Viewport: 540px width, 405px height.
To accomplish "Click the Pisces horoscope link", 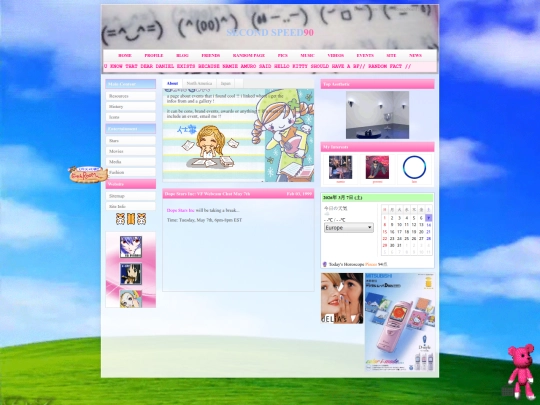I will pos(371,264).
